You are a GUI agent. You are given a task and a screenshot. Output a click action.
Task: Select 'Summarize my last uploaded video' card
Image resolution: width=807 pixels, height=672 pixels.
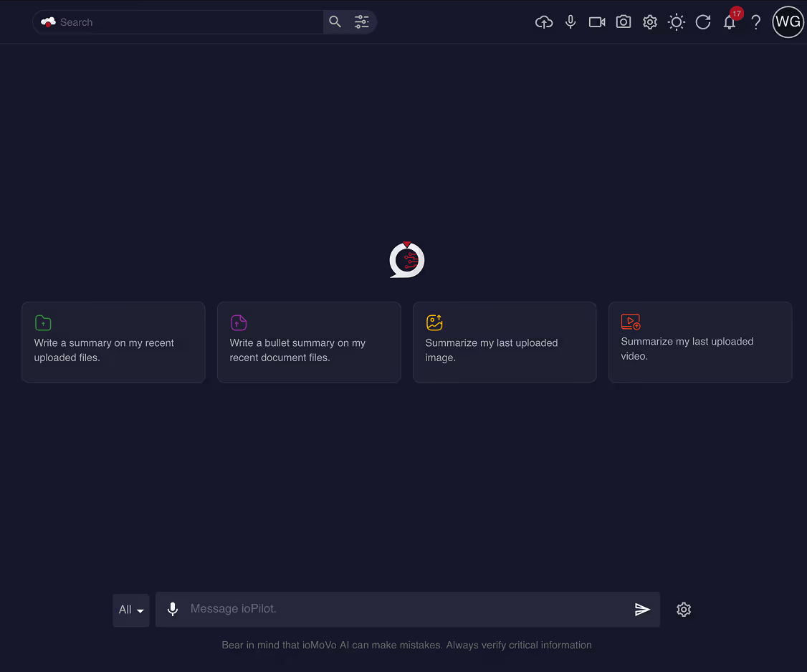tap(700, 342)
